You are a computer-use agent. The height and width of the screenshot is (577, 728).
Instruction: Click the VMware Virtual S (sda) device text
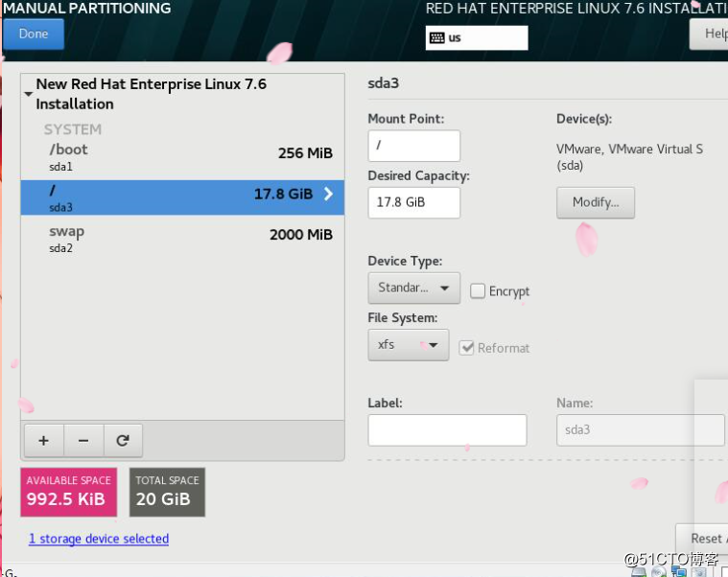[x=629, y=157]
